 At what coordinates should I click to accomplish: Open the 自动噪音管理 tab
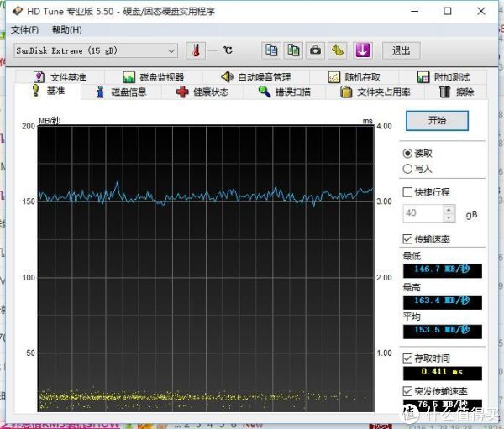tap(256, 77)
